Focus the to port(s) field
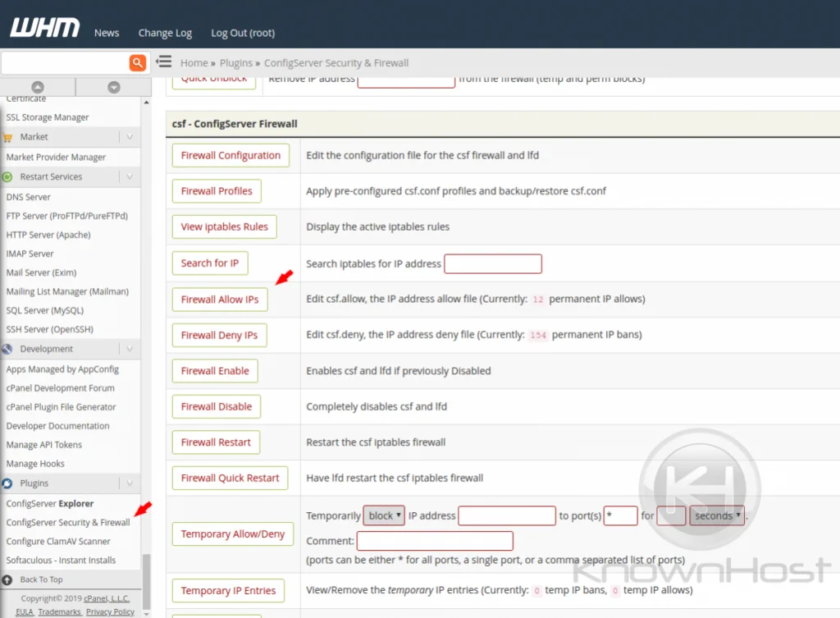Screen dimensions: 840x618 [620, 515]
